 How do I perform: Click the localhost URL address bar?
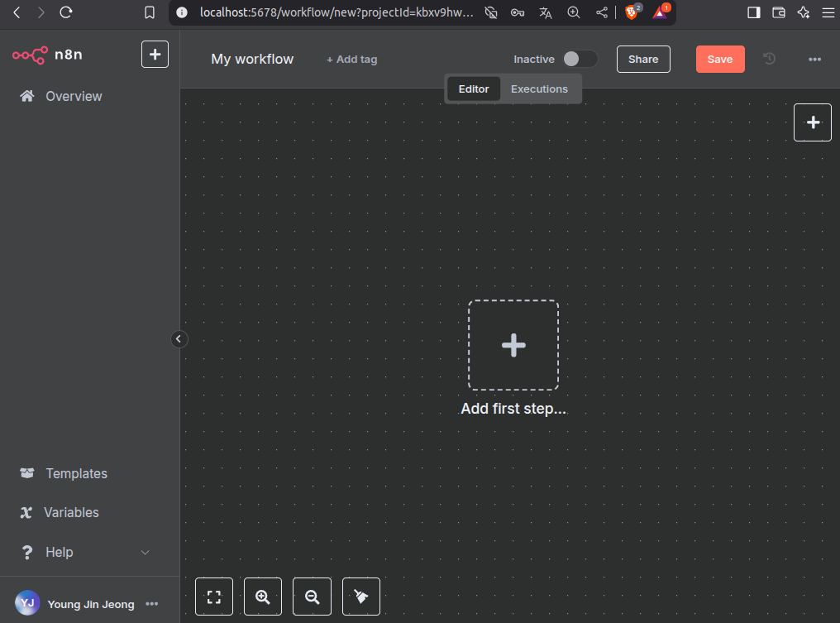(x=336, y=12)
